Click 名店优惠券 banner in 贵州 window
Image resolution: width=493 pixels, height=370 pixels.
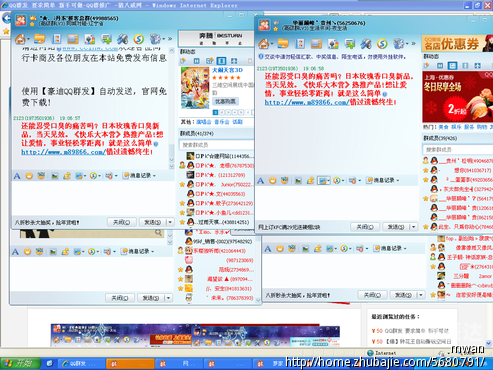click(457, 43)
